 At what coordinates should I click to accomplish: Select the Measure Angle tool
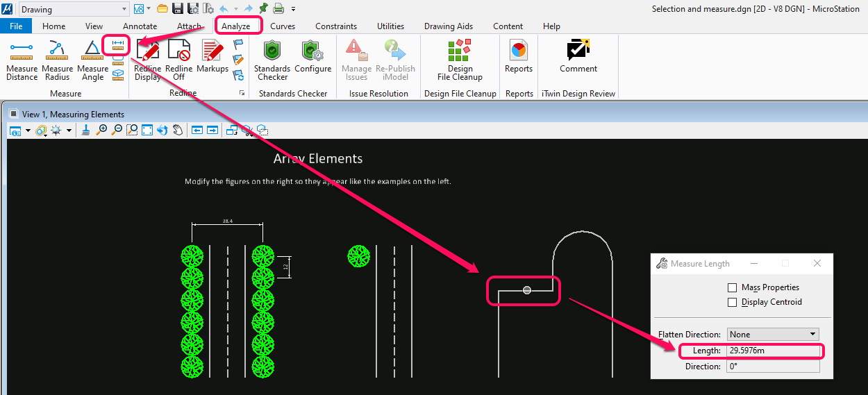pyautogui.click(x=92, y=60)
